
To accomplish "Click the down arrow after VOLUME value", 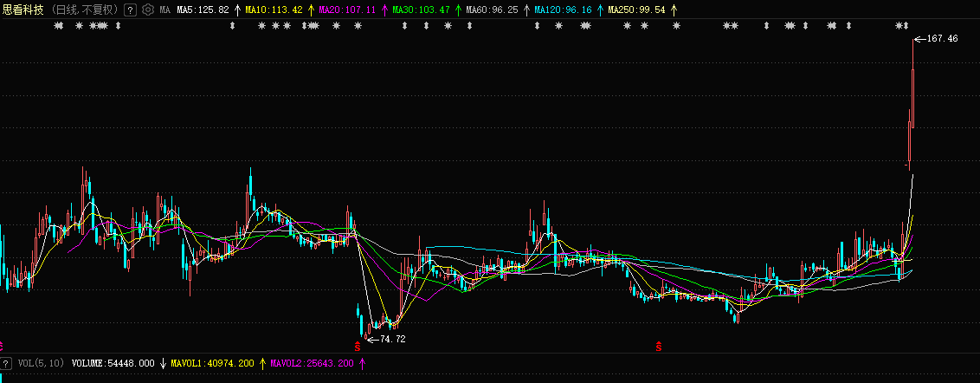I will click(x=162, y=363).
